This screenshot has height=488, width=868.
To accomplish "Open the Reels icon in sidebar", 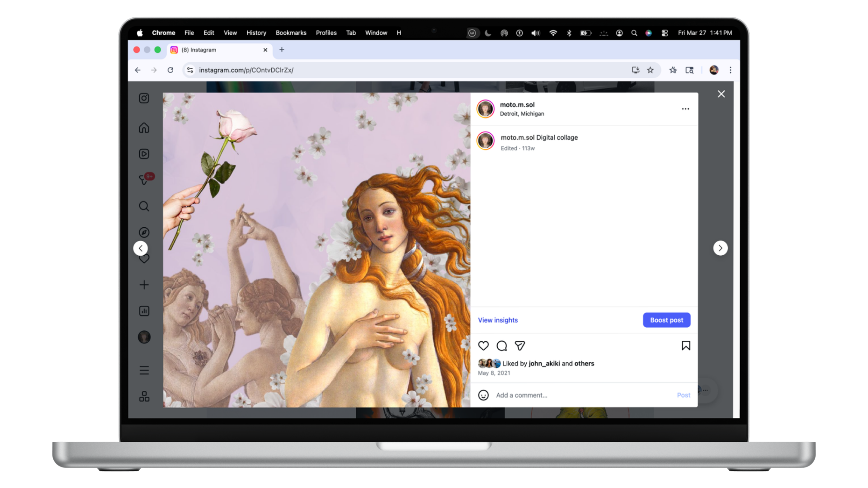I will [144, 154].
